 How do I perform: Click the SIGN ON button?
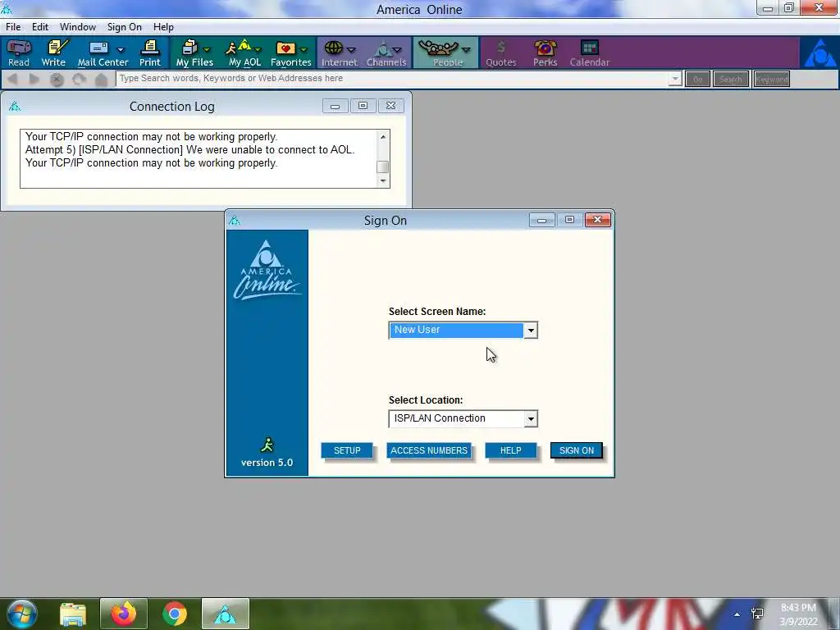577,450
